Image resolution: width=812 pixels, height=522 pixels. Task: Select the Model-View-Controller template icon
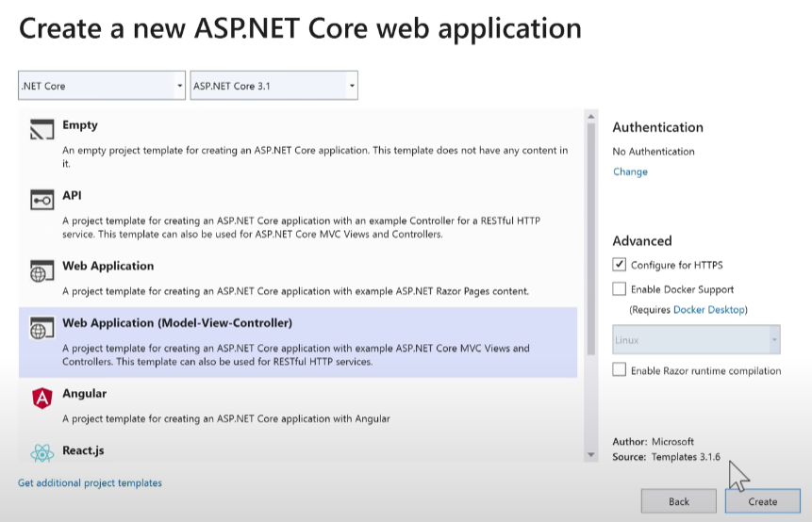pos(41,328)
